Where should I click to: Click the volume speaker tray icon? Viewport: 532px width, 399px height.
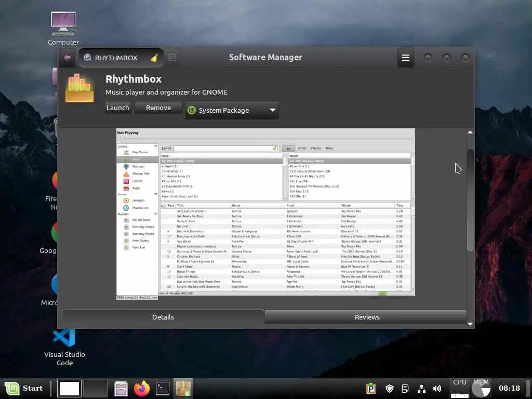(x=437, y=389)
